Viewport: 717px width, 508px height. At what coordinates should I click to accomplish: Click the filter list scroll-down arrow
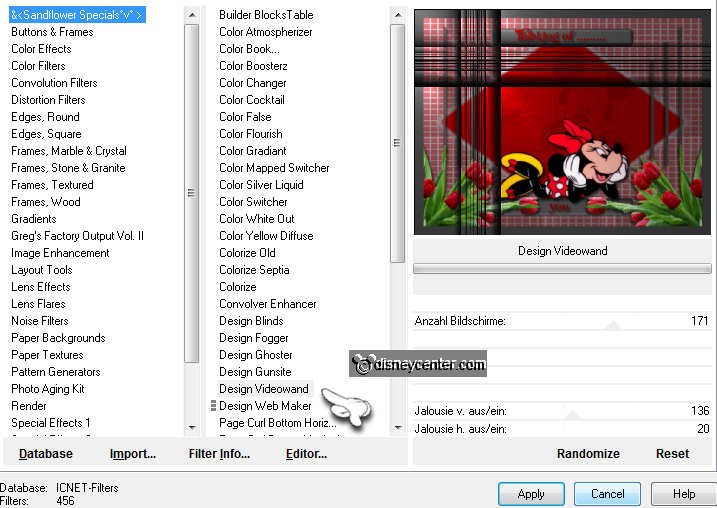click(398, 428)
